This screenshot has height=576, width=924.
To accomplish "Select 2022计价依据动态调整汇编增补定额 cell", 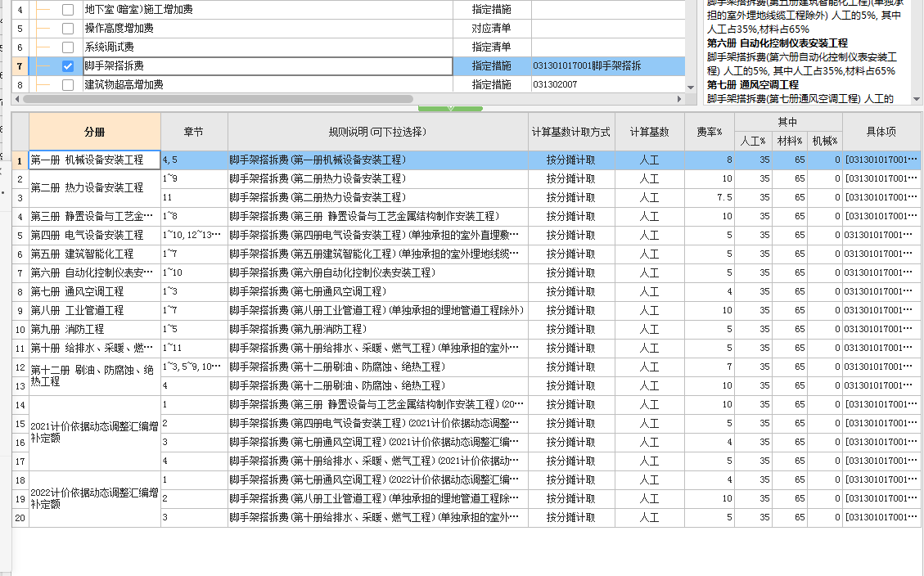I will coord(94,499).
